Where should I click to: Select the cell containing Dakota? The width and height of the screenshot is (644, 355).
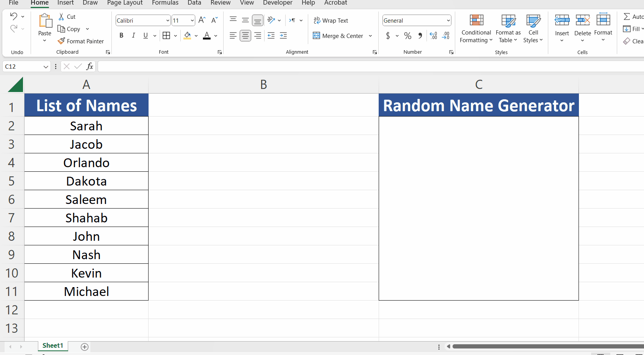click(86, 181)
